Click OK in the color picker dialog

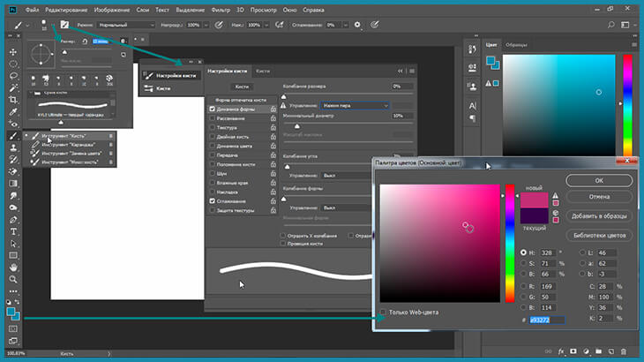click(x=598, y=179)
